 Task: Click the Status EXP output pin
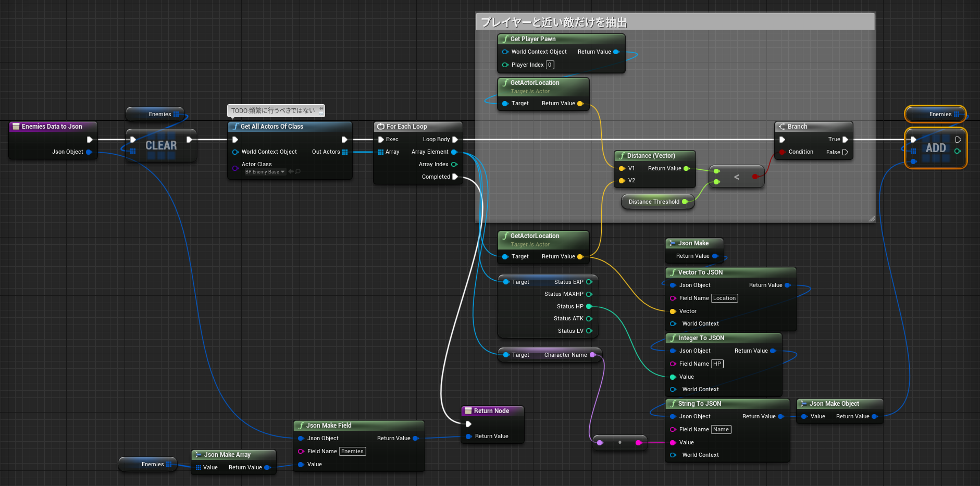click(x=589, y=282)
